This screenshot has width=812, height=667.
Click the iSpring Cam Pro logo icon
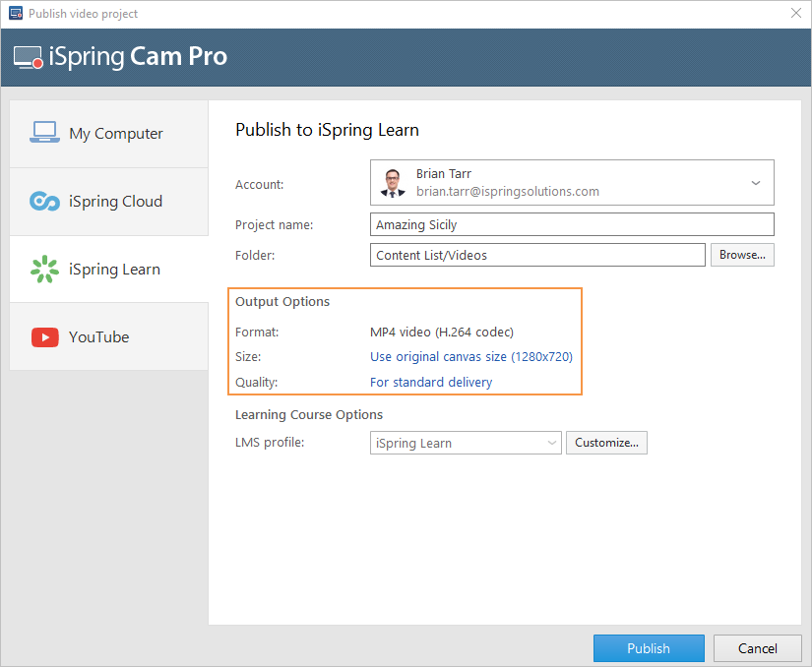tap(29, 57)
